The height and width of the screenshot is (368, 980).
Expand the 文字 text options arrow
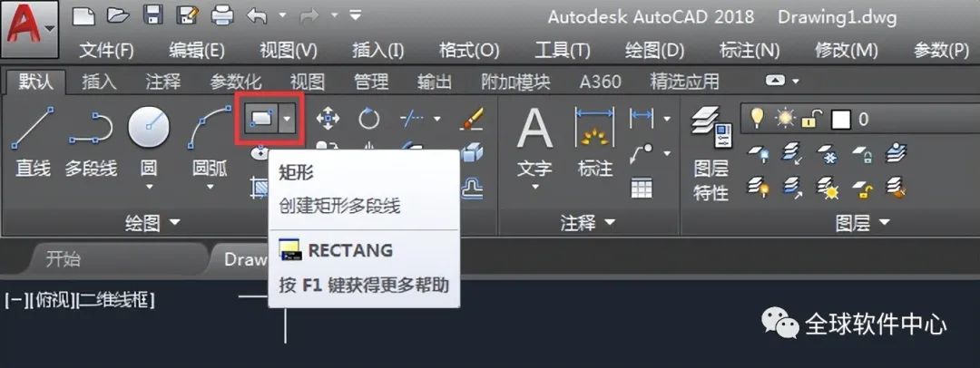535,186
